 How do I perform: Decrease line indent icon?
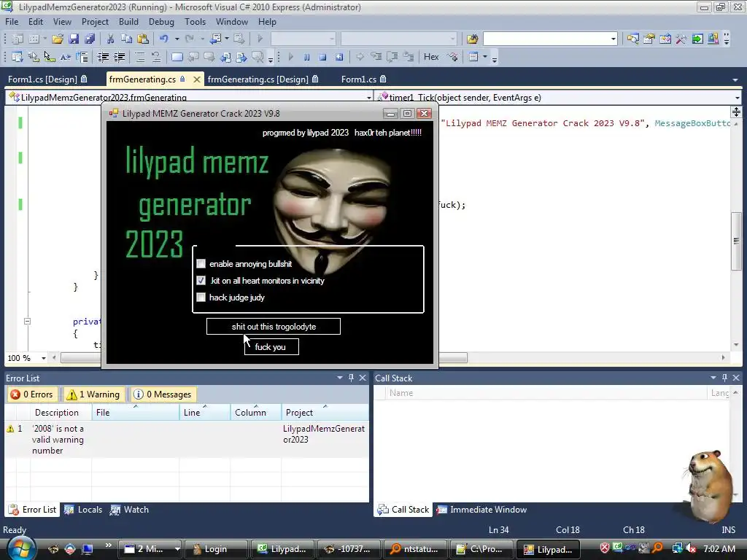(x=103, y=57)
